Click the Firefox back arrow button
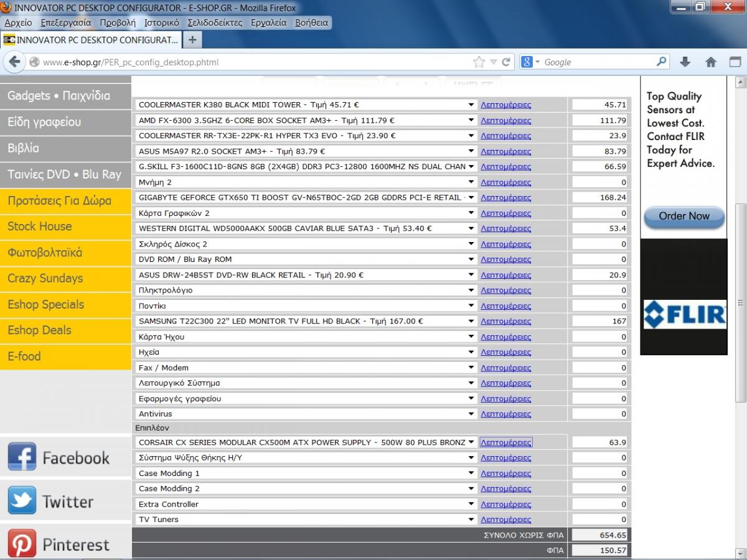This screenshot has height=560, width=747. [15, 62]
